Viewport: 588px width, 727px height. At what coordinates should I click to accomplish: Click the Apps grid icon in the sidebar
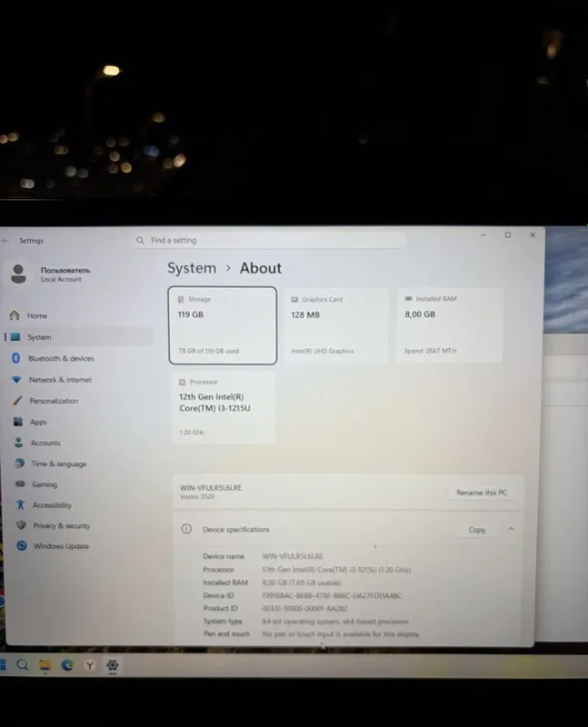(18, 422)
